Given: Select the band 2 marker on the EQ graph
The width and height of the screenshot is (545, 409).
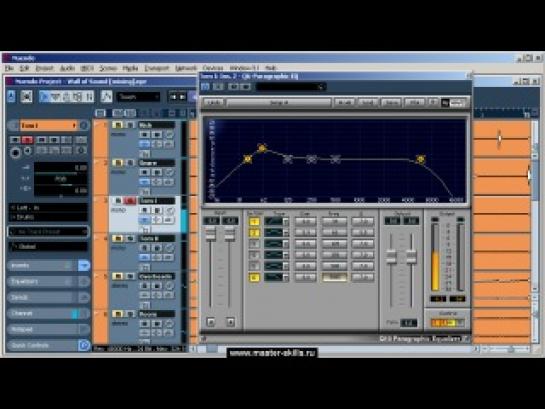Looking at the screenshot, I should pos(262,148).
